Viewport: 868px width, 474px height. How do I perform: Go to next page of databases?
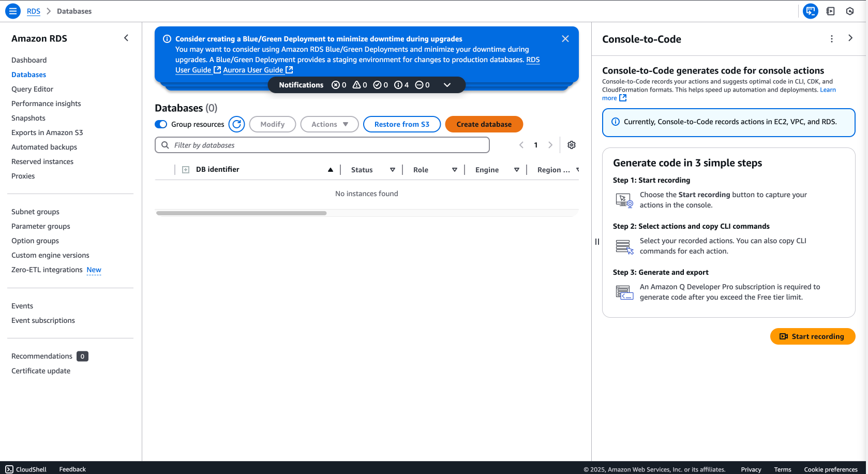(550, 145)
